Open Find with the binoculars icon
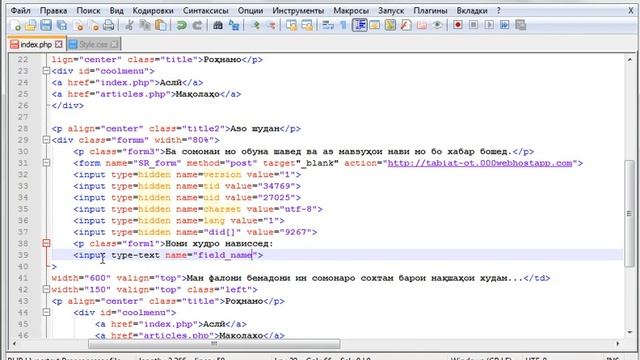The width and height of the screenshot is (640, 360). pos(218,26)
